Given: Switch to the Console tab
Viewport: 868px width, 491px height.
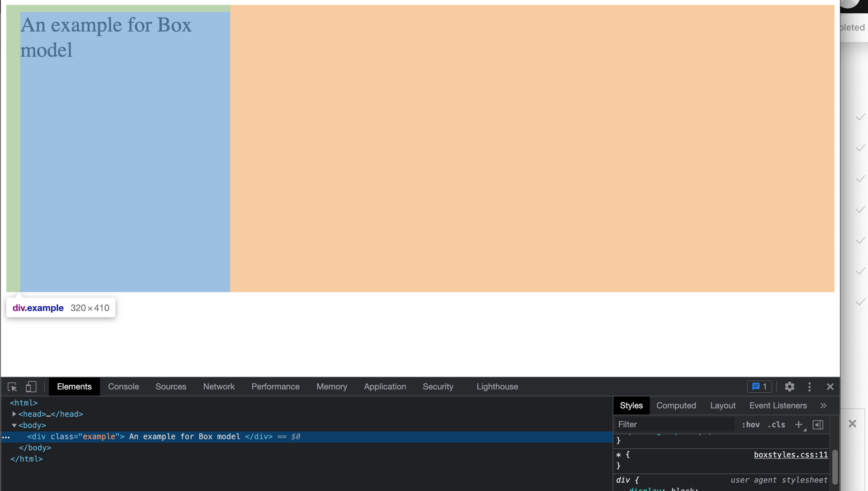Looking at the screenshot, I should pos(123,387).
